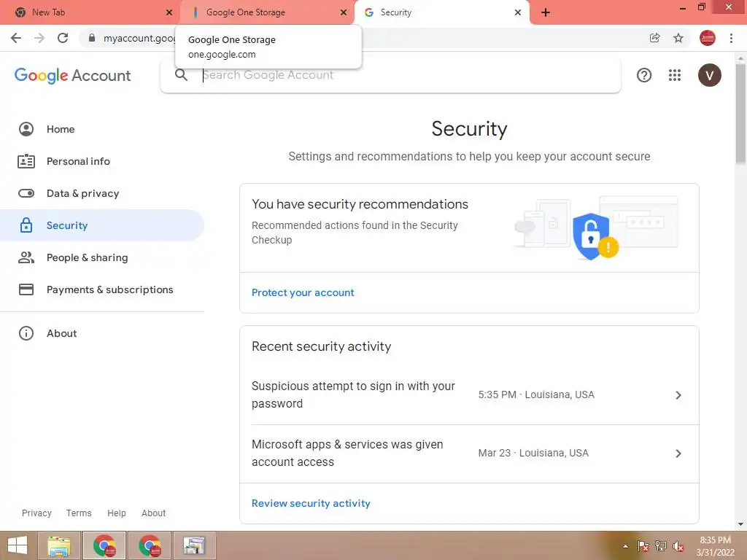This screenshot has width=747, height=560.
Task: Open the Privacy footer link
Action: [x=36, y=513]
